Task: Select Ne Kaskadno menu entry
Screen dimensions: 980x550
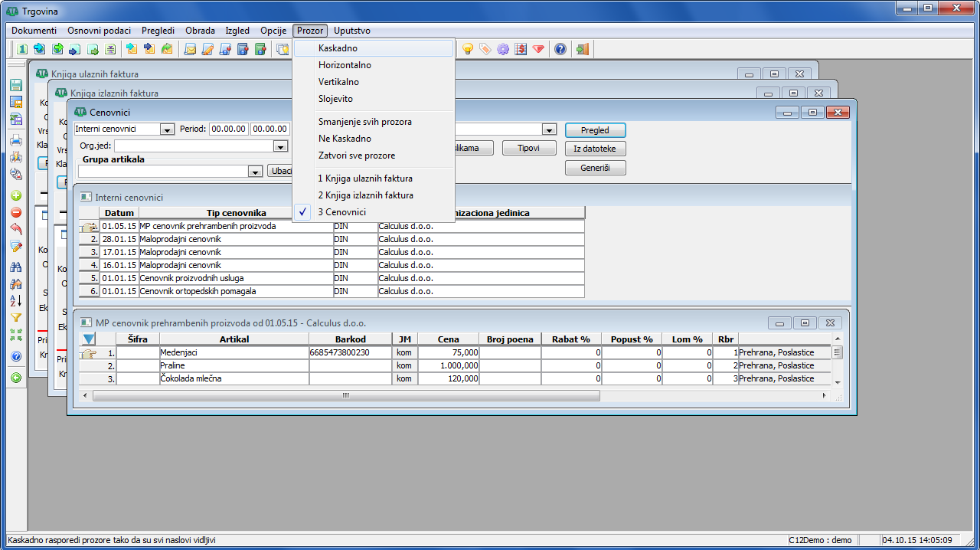Action: coord(374,139)
